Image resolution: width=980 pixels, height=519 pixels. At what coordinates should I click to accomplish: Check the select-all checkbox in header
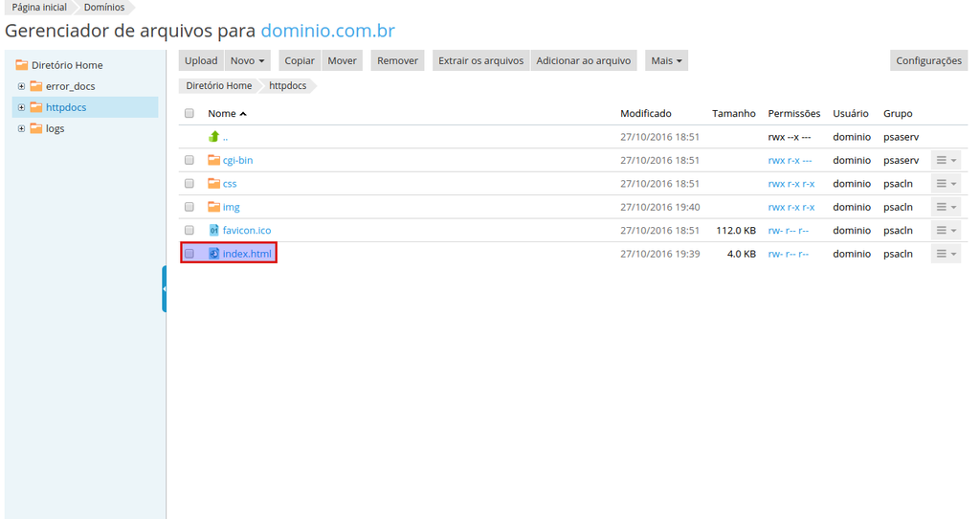point(189,114)
